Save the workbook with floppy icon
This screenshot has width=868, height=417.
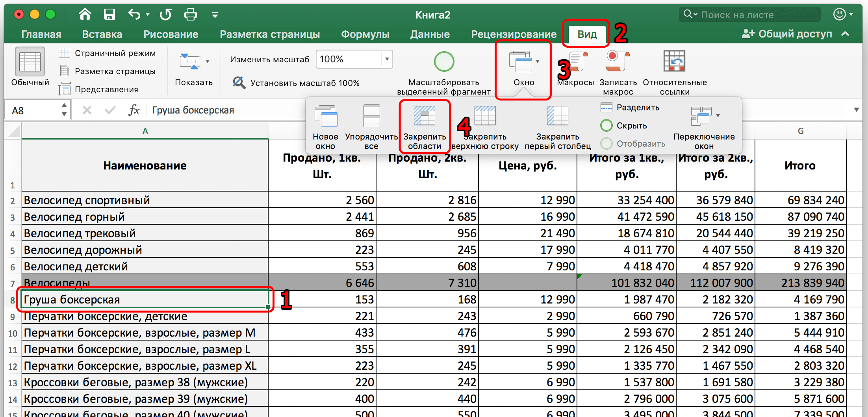109,15
